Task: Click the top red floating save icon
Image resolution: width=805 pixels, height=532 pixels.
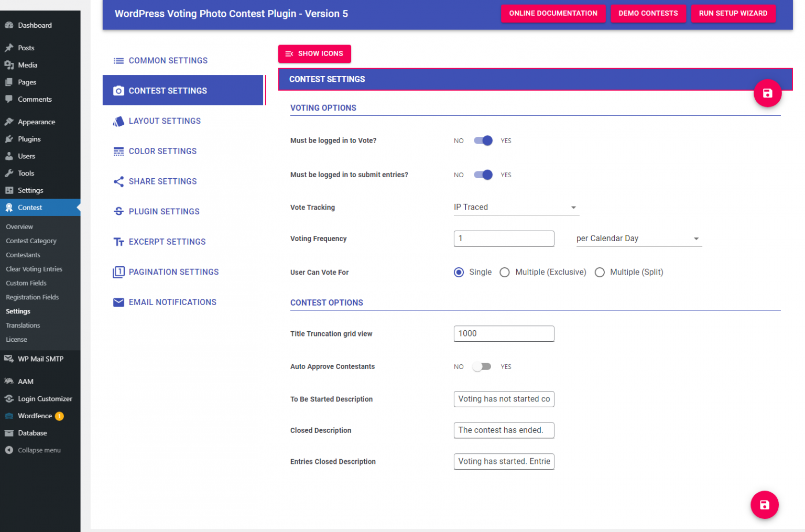Action: click(767, 93)
